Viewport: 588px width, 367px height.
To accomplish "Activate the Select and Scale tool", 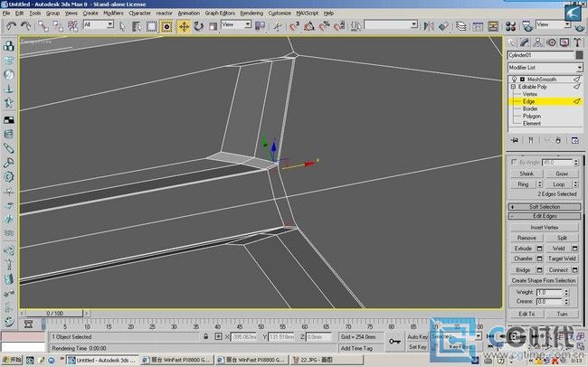I will 213,26.
